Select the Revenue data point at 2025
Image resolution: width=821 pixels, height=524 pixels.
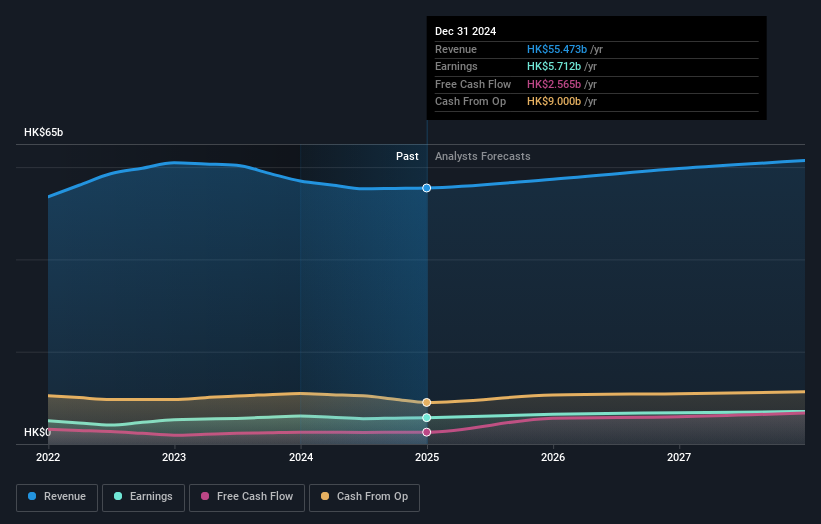click(x=427, y=188)
